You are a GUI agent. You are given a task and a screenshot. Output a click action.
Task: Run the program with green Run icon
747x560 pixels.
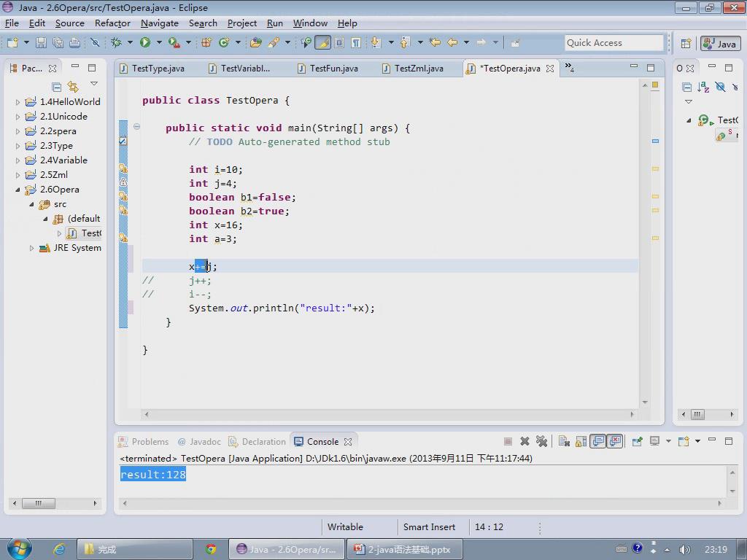pos(145,43)
